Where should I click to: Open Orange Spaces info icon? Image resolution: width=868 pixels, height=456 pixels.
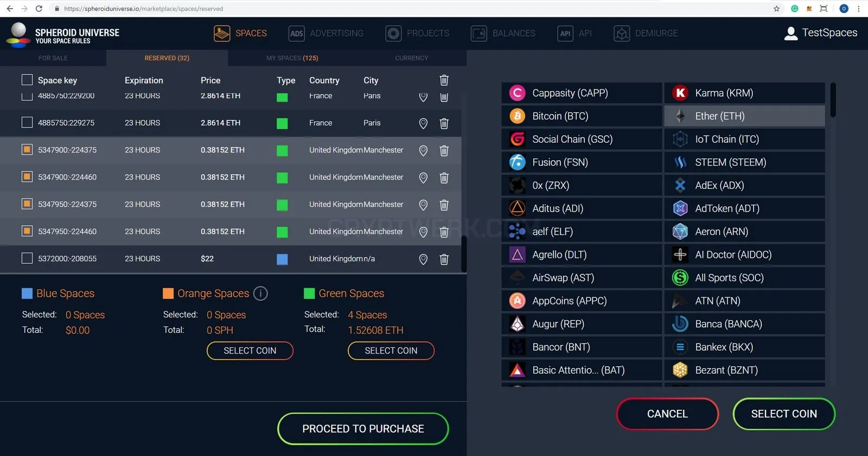[x=260, y=294]
